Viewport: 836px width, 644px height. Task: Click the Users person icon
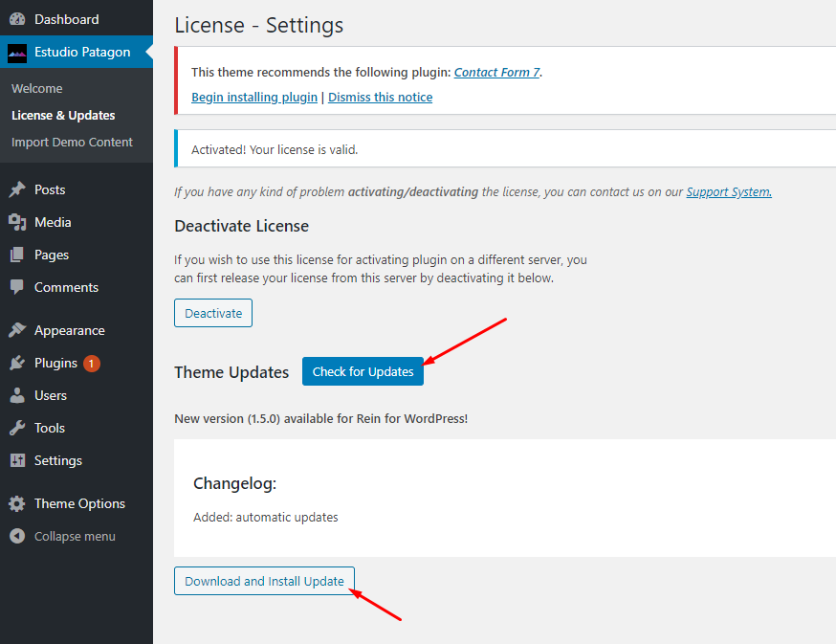click(17, 395)
